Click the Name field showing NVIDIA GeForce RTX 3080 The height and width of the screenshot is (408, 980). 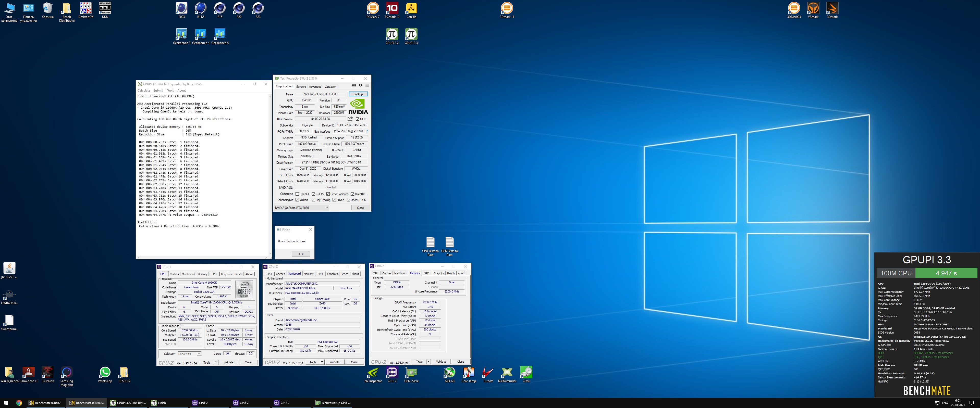coord(320,94)
